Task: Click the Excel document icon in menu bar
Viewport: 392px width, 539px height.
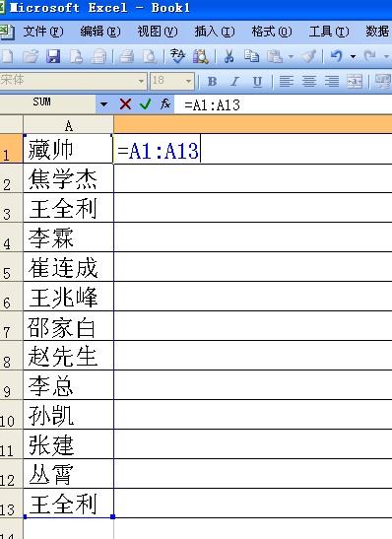Action: pos(6,32)
